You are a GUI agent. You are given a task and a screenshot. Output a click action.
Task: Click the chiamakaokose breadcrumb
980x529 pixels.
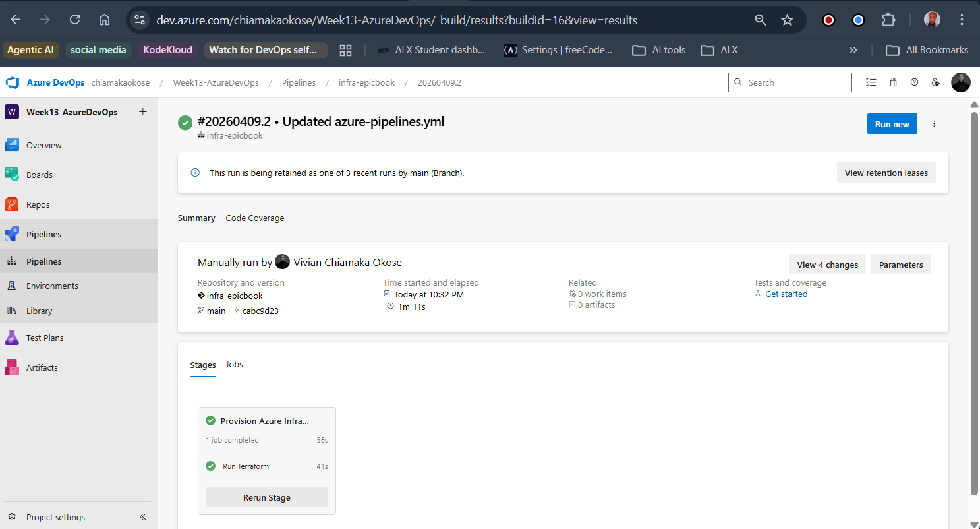pyautogui.click(x=121, y=83)
